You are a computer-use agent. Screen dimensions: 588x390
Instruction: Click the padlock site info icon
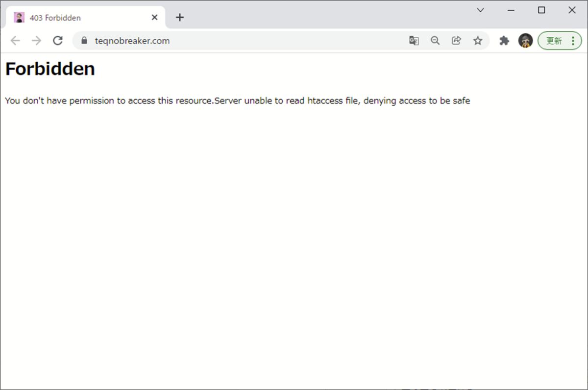coord(84,41)
